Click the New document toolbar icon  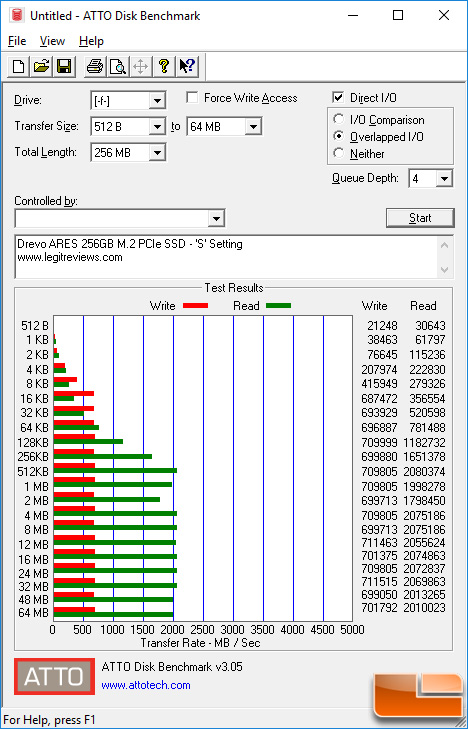tap(19, 66)
